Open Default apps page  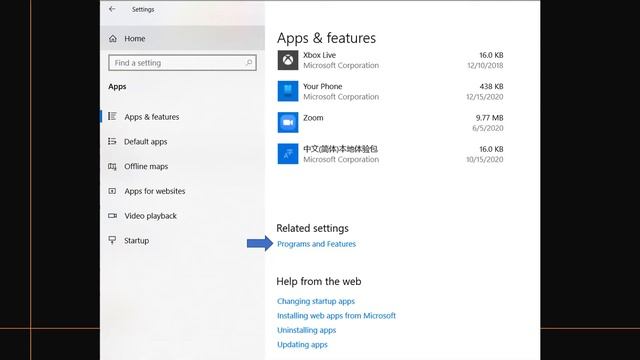coord(146,142)
